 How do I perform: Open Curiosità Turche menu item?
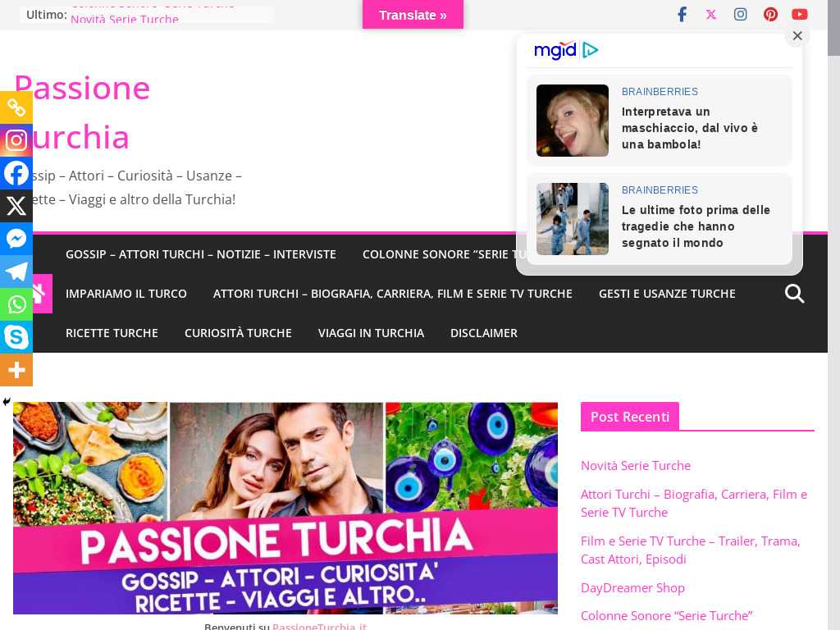(238, 333)
